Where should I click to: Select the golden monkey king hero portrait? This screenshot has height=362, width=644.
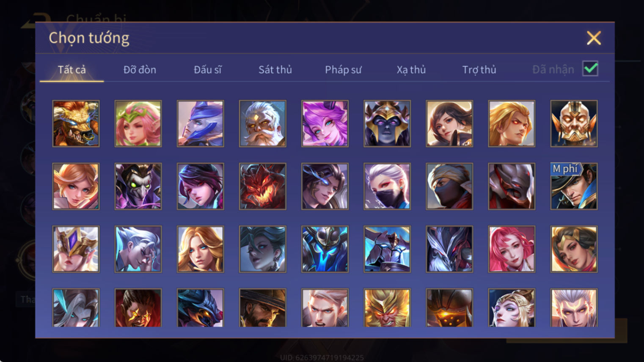(x=387, y=308)
